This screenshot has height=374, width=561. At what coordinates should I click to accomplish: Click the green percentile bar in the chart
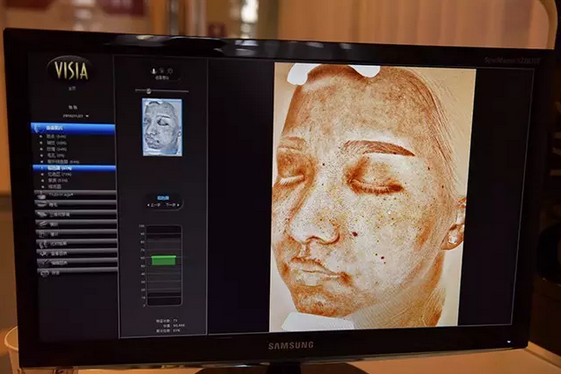tap(164, 260)
